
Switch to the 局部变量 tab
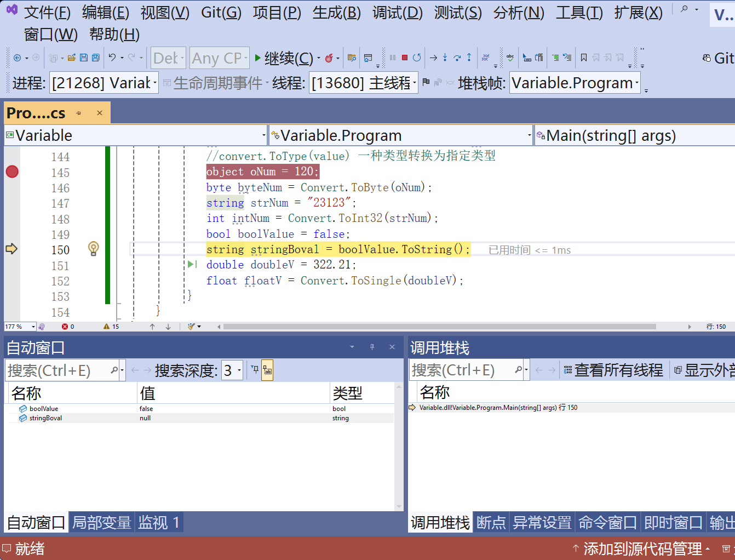[x=102, y=523]
